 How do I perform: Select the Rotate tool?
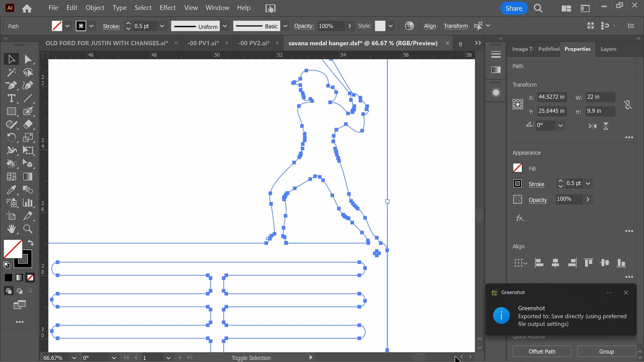tap(11, 137)
